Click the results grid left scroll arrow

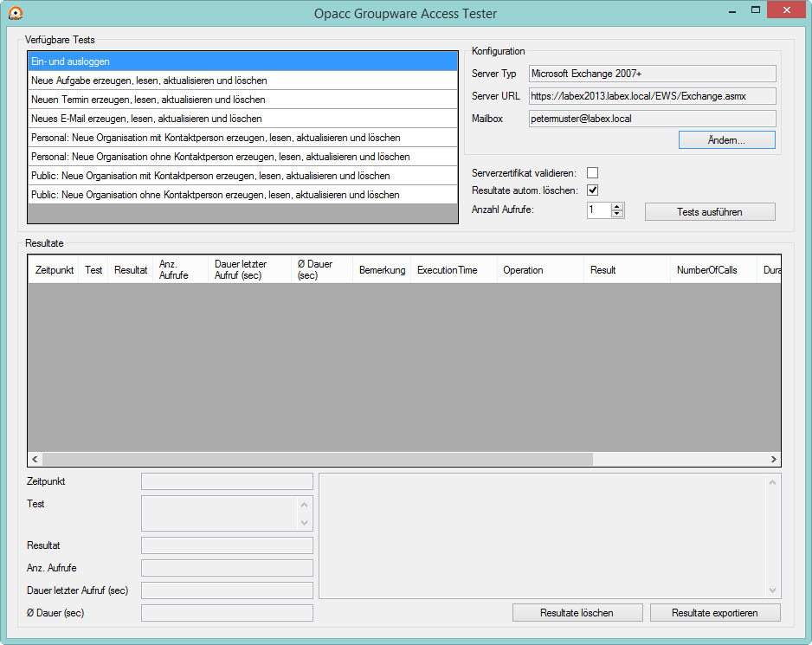point(35,459)
